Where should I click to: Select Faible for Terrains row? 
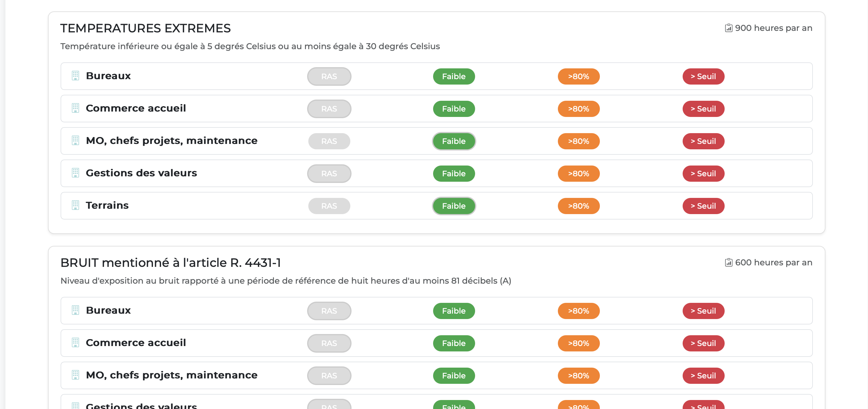(x=454, y=206)
